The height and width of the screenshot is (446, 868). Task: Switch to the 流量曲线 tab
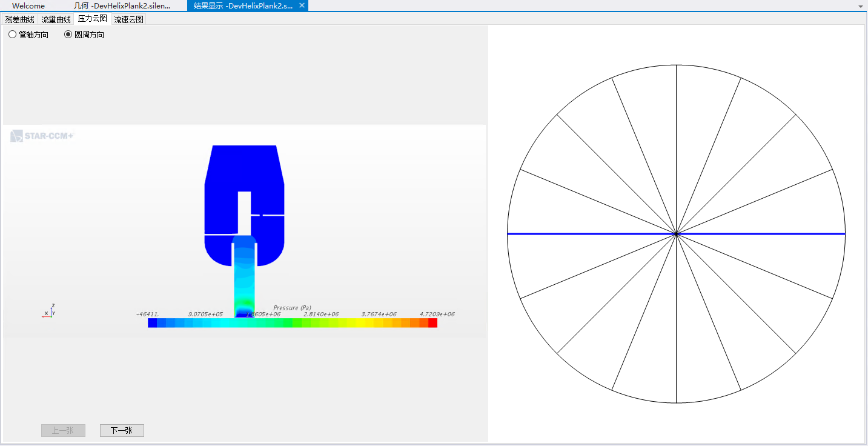(56, 19)
